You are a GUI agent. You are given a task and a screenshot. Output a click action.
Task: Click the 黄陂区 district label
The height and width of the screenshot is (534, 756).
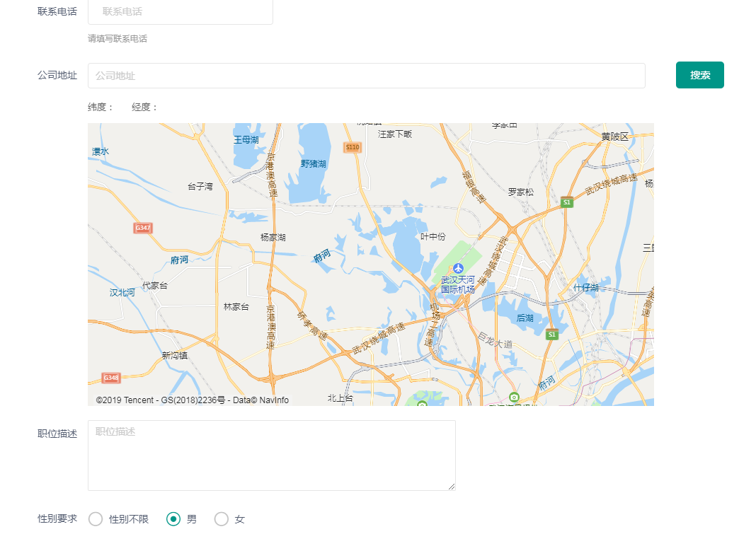pos(614,137)
